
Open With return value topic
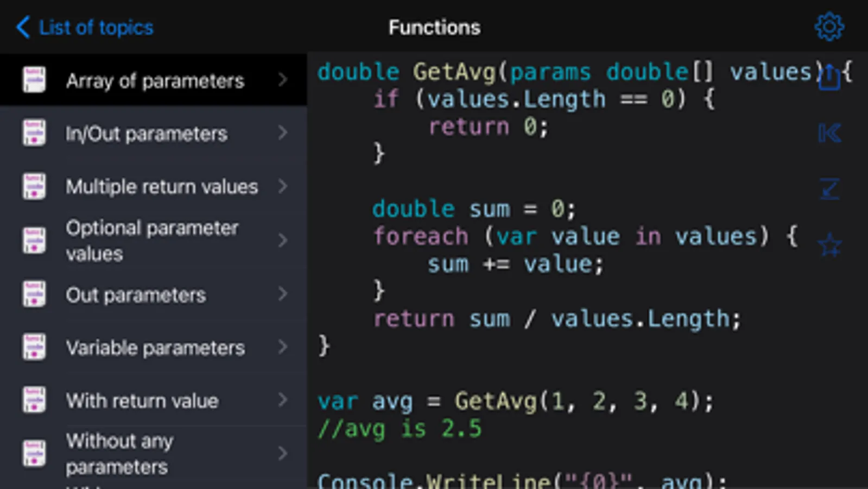tap(154, 400)
